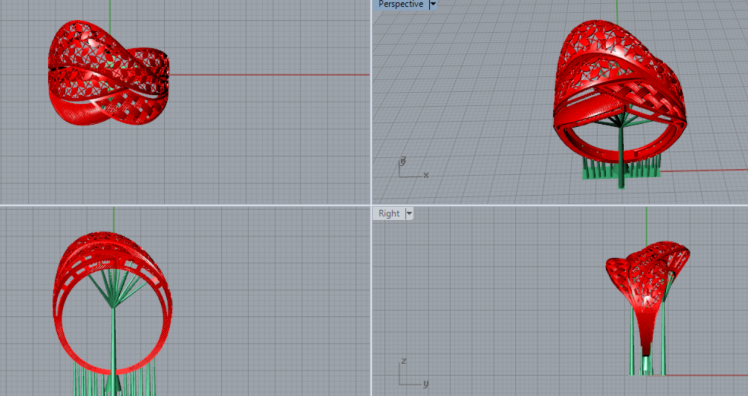This screenshot has width=748, height=396.
Task: Click the vertical divider between left and right viewports
Action: [371, 198]
